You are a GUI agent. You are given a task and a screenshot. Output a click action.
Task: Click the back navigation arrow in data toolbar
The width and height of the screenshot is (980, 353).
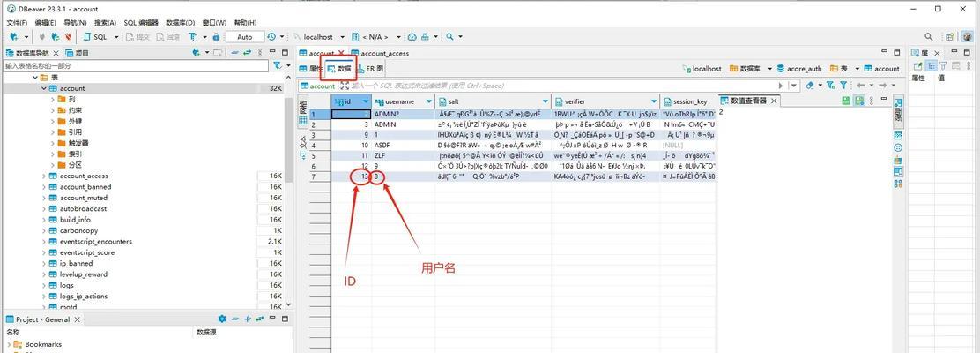tap(861, 85)
